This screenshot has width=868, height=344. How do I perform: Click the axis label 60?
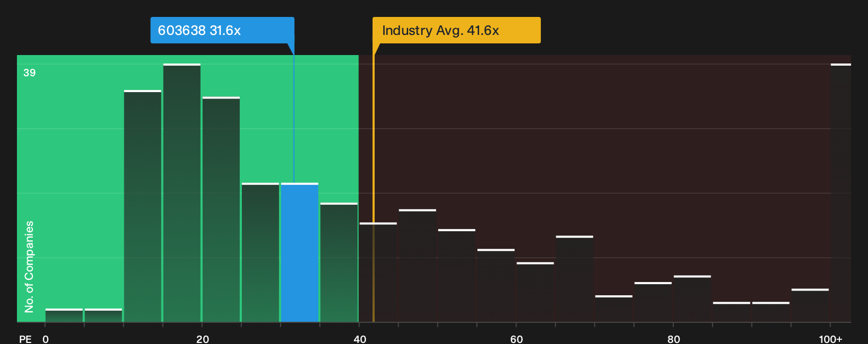tap(517, 339)
